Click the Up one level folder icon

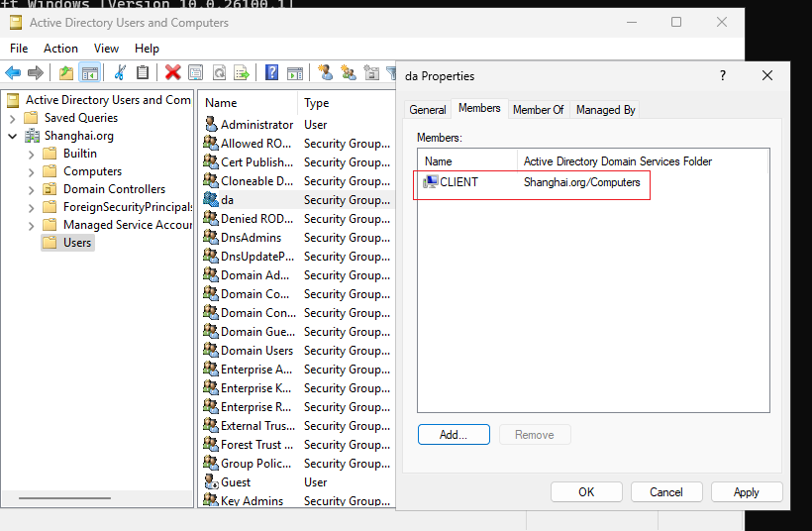[65, 72]
